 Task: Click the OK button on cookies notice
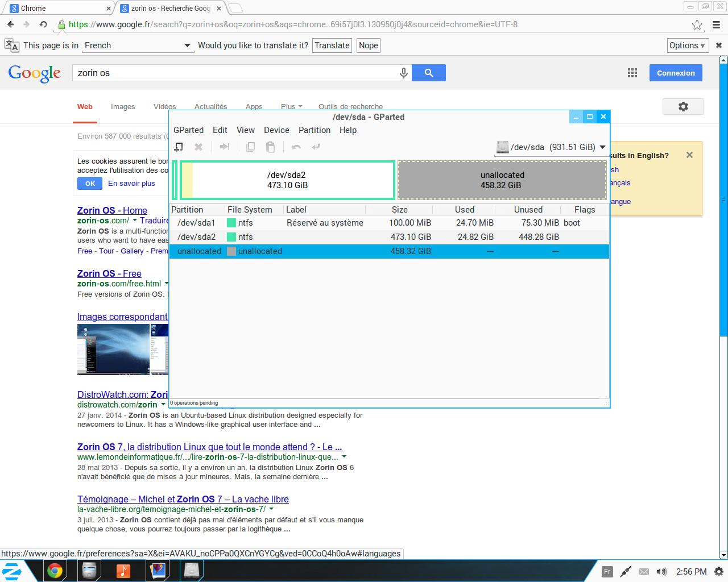tap(90, 184)
